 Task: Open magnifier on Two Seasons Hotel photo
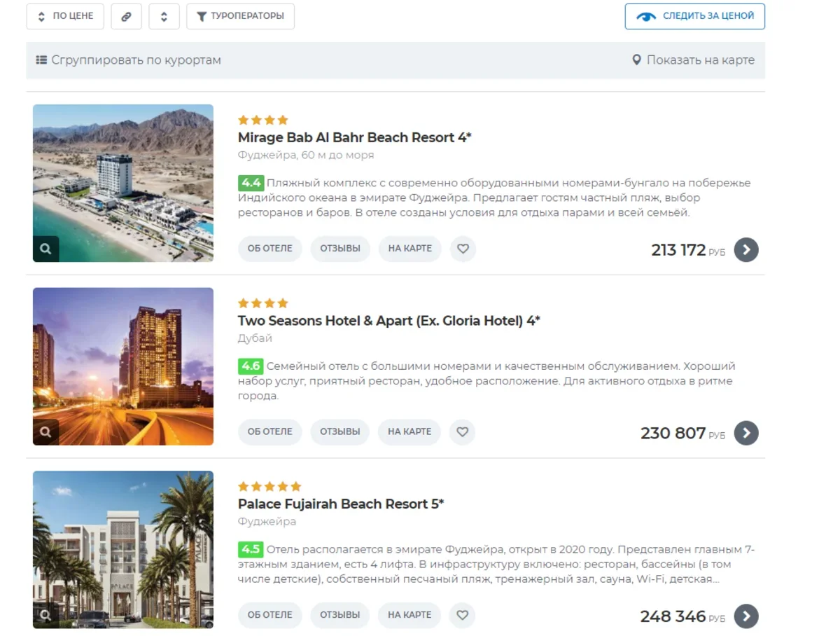(x=45, y=432)
